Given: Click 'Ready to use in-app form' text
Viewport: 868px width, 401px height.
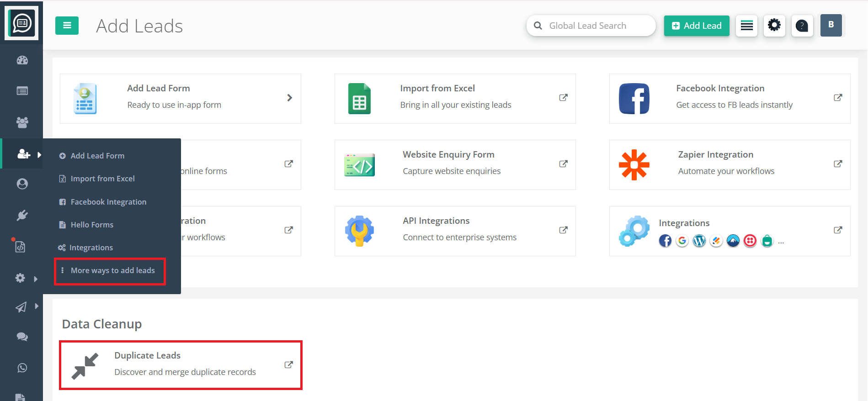Looking at the screenshot, I should [x=174, y=105].
